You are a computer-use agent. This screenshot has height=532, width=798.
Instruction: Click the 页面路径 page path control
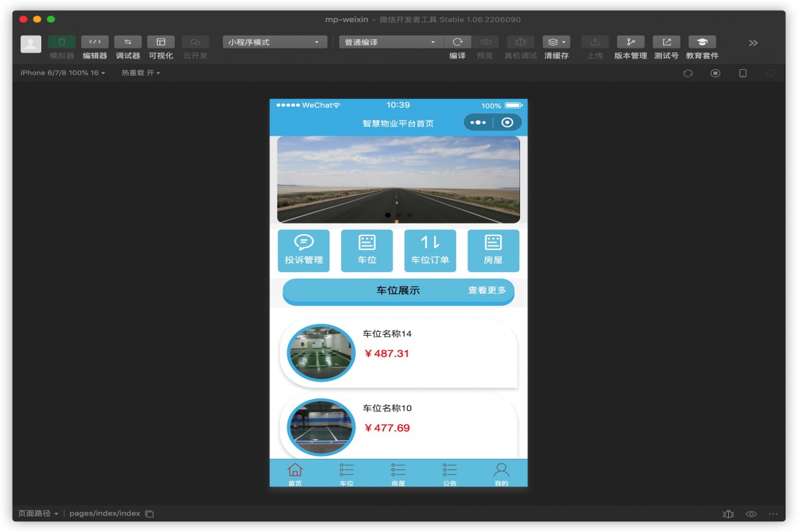[x=41, y=513]
